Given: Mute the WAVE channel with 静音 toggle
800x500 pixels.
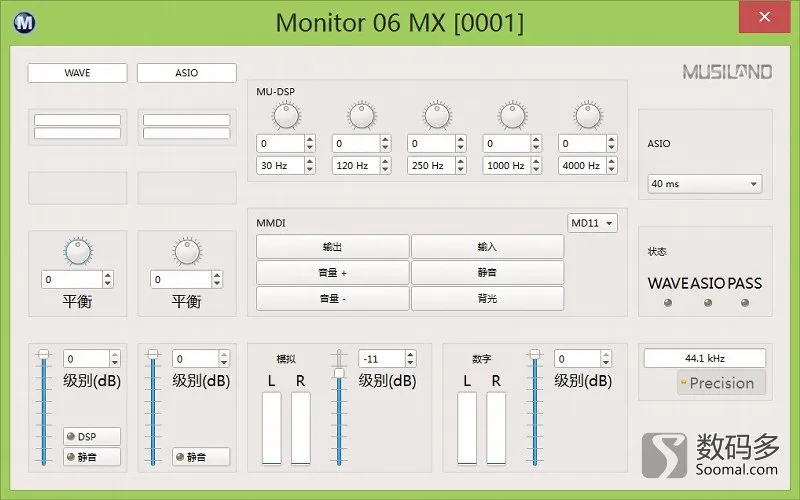Looking at the screenshot, I should point(92,457).
